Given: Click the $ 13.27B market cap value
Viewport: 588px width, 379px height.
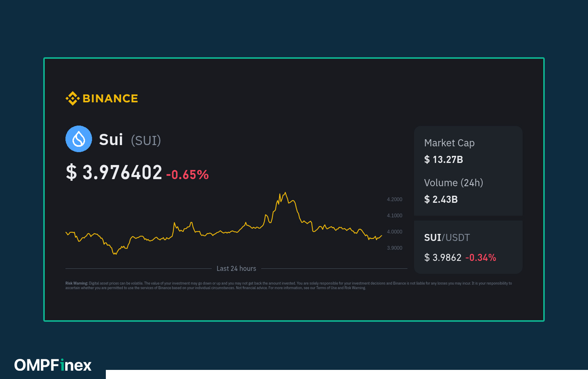Looking at the screenshot, I should click(443, 160).
